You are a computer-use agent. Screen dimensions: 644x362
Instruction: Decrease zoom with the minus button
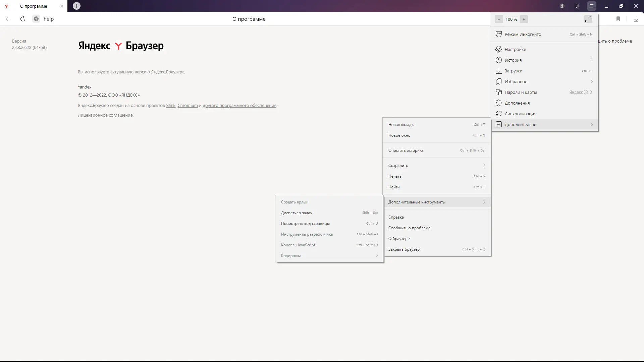[499, 19]
